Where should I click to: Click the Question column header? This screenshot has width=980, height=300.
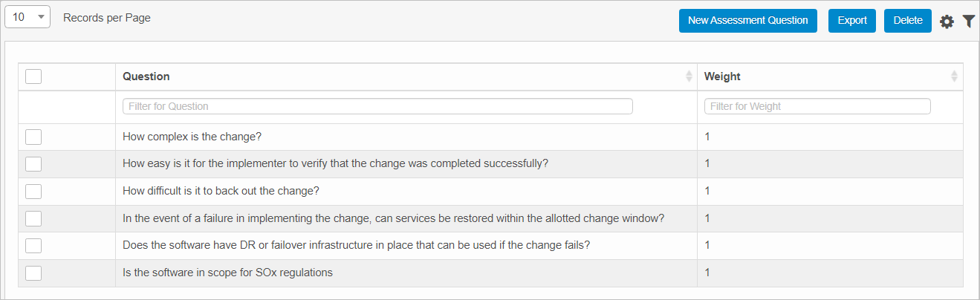pyautogui.click(x=146, y=76)
